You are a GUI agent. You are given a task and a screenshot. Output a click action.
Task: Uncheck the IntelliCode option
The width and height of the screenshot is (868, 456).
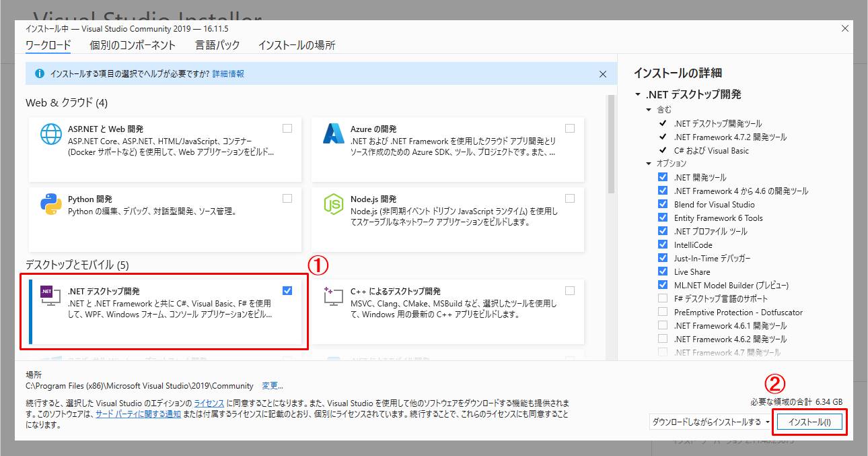pyautogui.click(x=663, y=245)
